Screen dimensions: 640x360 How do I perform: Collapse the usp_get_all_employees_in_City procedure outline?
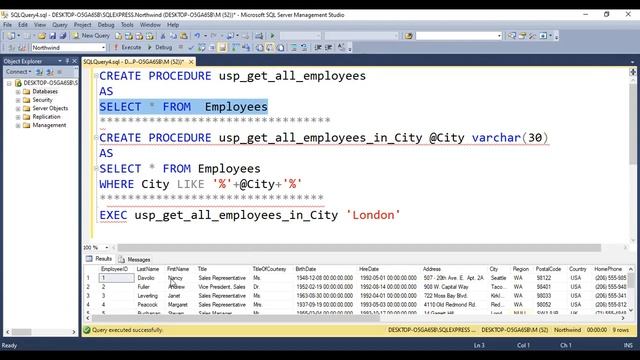point(96,138)
